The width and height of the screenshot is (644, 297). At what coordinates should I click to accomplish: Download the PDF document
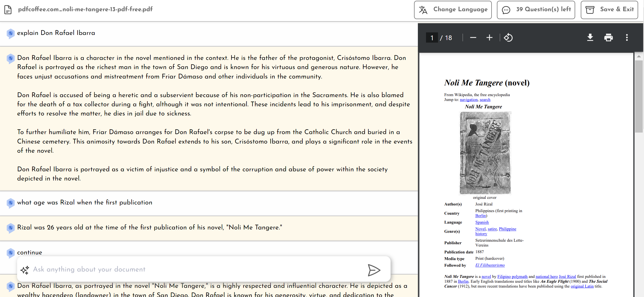click(x=590, y=38)
